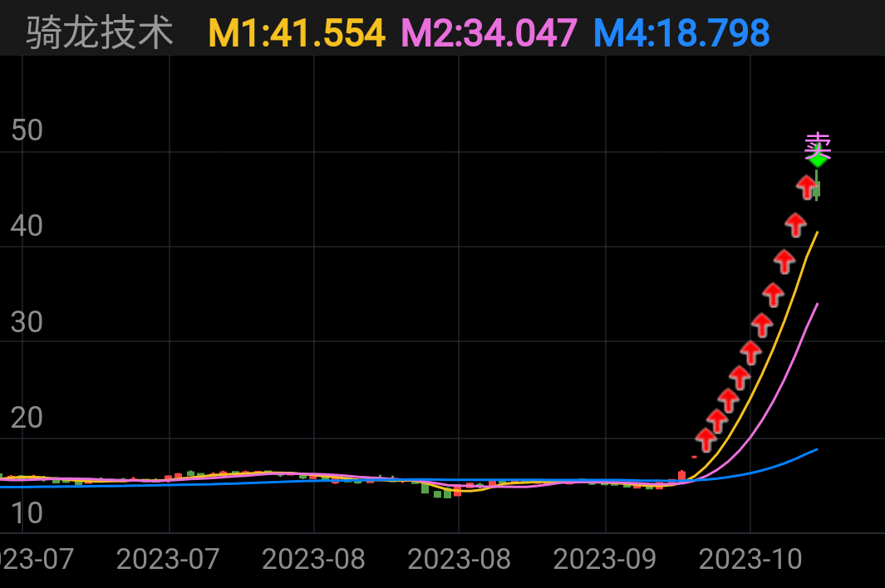Click the 30 price axis label
The height and width of the screenshot is (588, 885).
pos(27,322)
